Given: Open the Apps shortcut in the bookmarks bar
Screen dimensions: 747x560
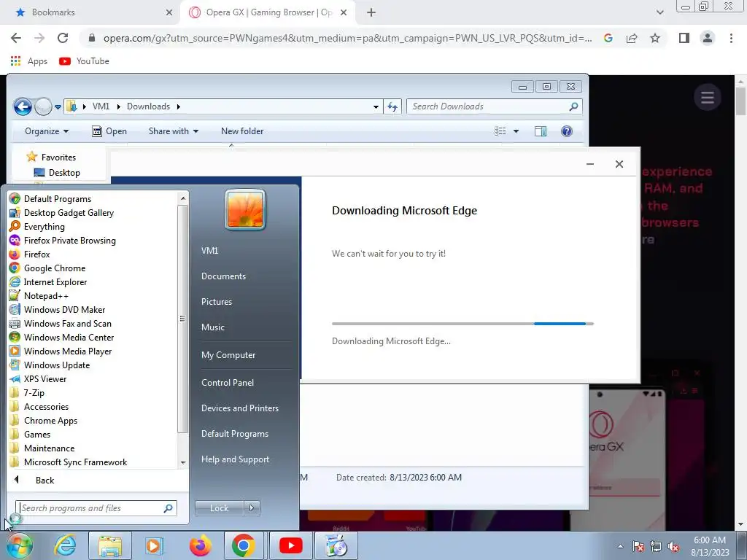Looking at the screenshot, I should pyautogui.click(x=29, y=61).
